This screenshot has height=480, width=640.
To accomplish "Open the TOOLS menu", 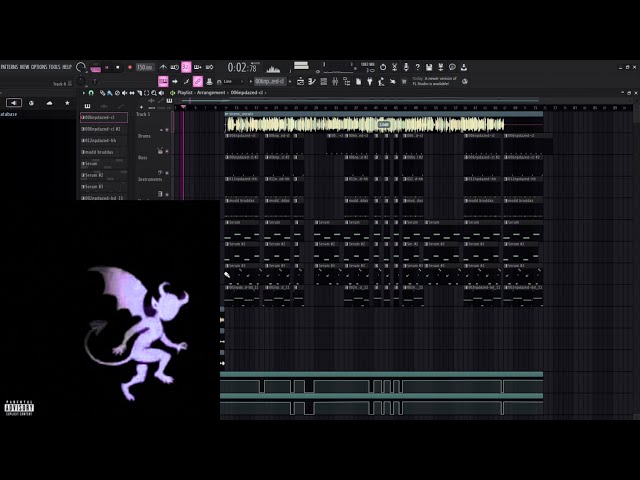I will click(x=55, y=67).
